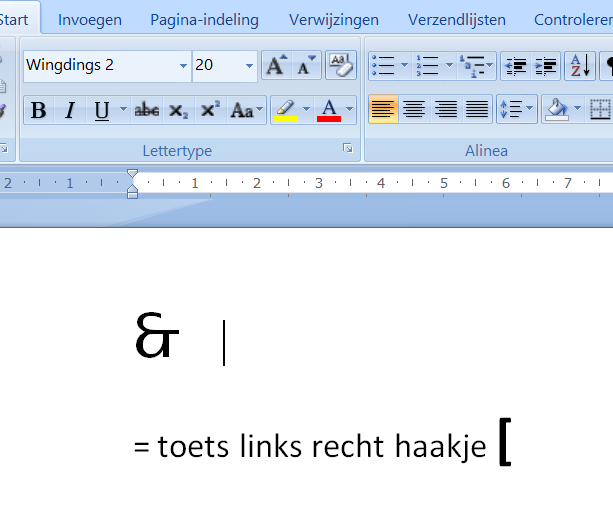Toggle Underline formatting

[102, 110]
